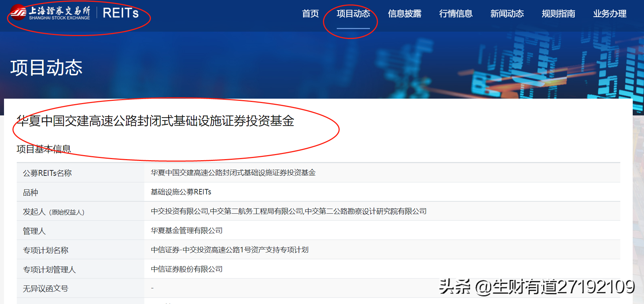Open 新闻动态 in the navigation bar
644x304 pixels.
(x=507, y=14)
